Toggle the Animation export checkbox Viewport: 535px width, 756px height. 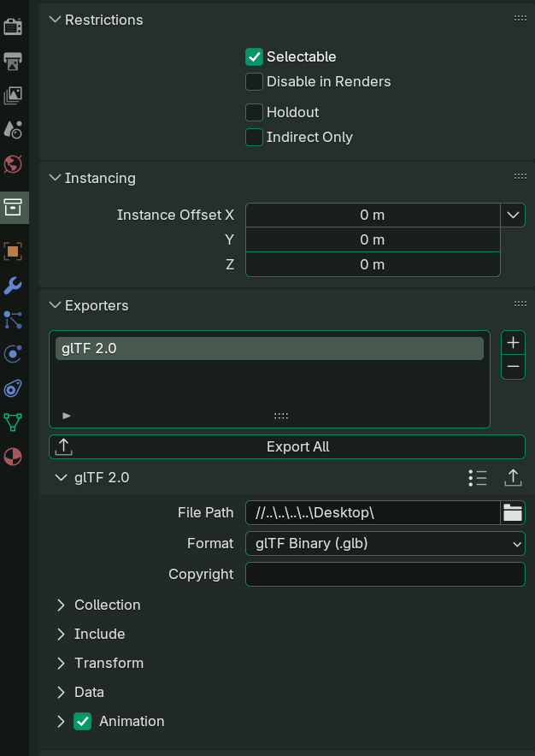coord(82,721)
